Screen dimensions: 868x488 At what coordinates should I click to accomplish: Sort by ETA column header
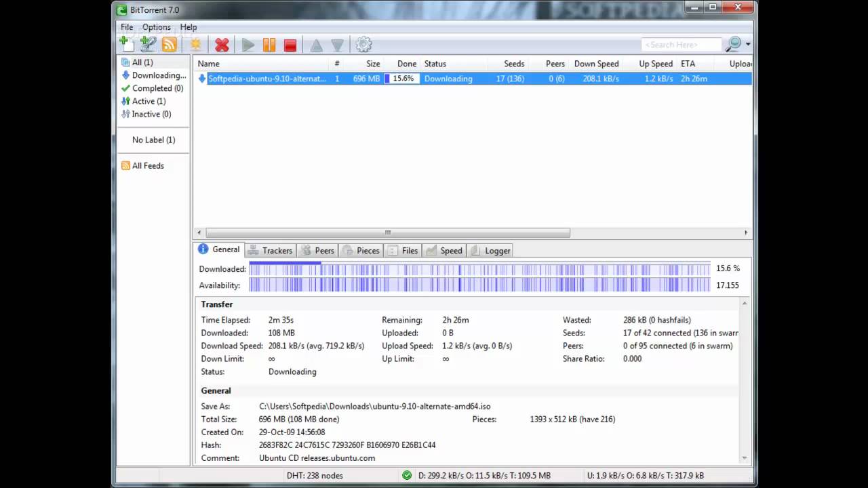pyautogui.click(x=695, y=64)
